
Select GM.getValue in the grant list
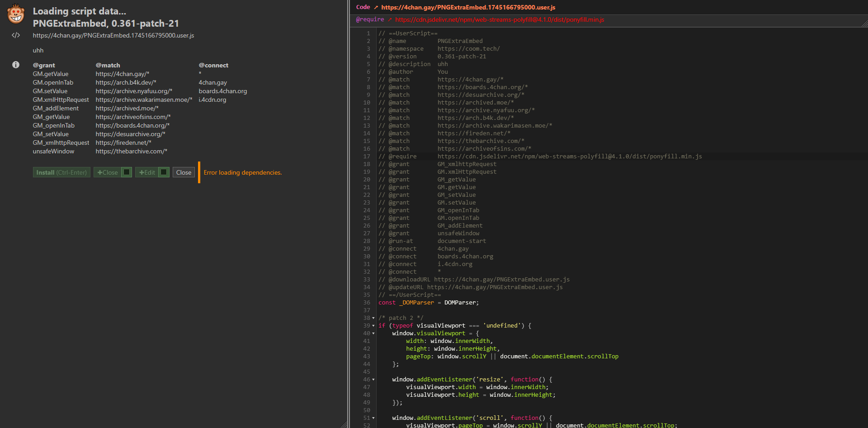51,74
